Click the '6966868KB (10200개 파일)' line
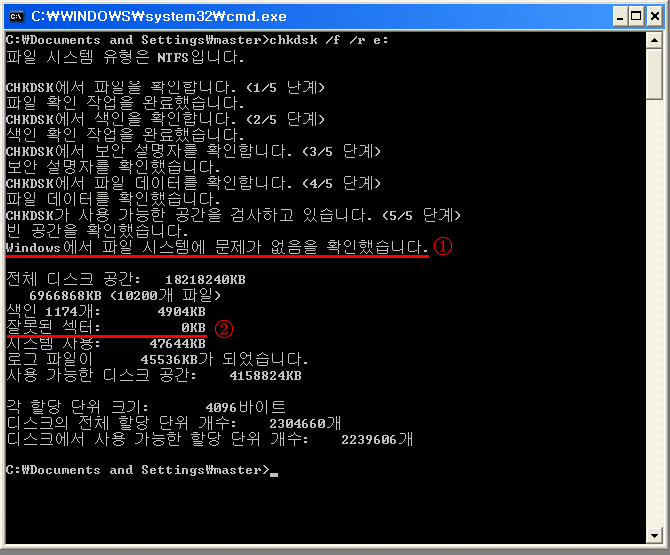The height and width of the screenshot is (555, 670). (125, 296)
